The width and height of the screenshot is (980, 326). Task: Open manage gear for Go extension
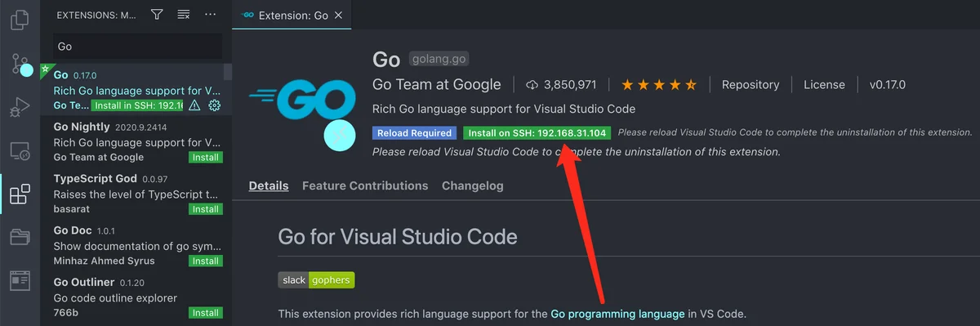[x=215, y=105]
